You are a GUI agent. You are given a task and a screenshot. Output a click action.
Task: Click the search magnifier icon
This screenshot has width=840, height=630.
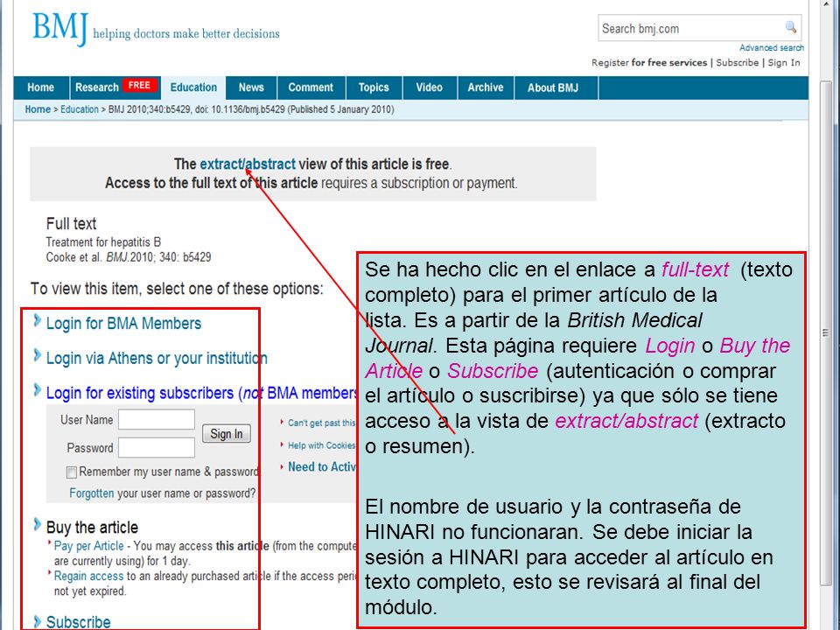point(791,27)
